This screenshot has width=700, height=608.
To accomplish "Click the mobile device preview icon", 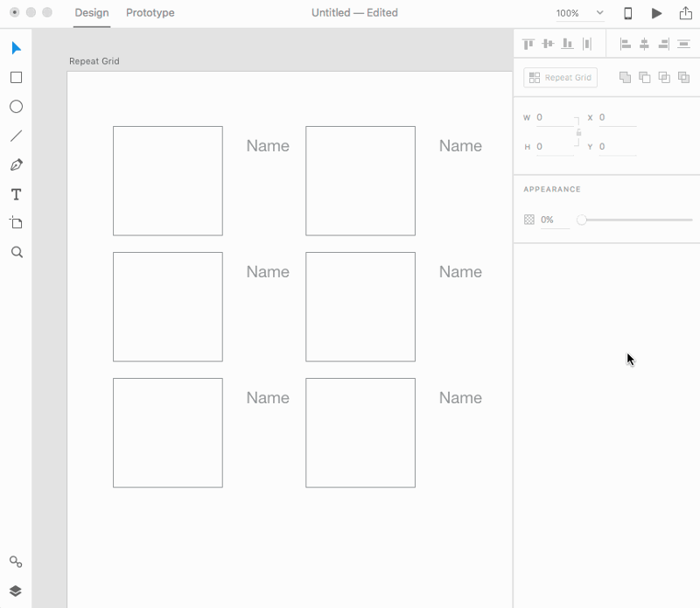I will pyautogui.click(x=627, y=13).
